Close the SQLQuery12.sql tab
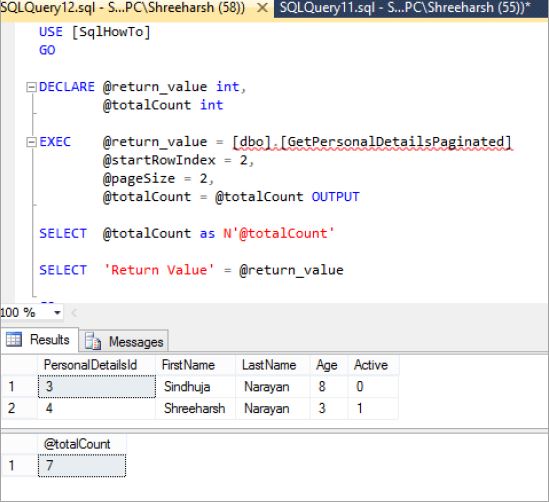The width and height of the screenshot is (549, 502). click(x=262, y=8)
